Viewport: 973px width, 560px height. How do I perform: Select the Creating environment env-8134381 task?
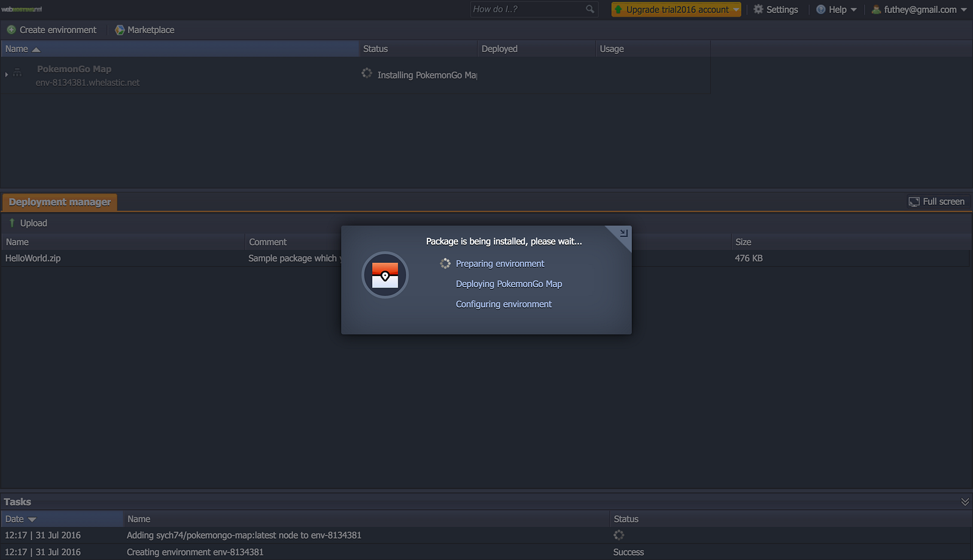coord(485,552)
